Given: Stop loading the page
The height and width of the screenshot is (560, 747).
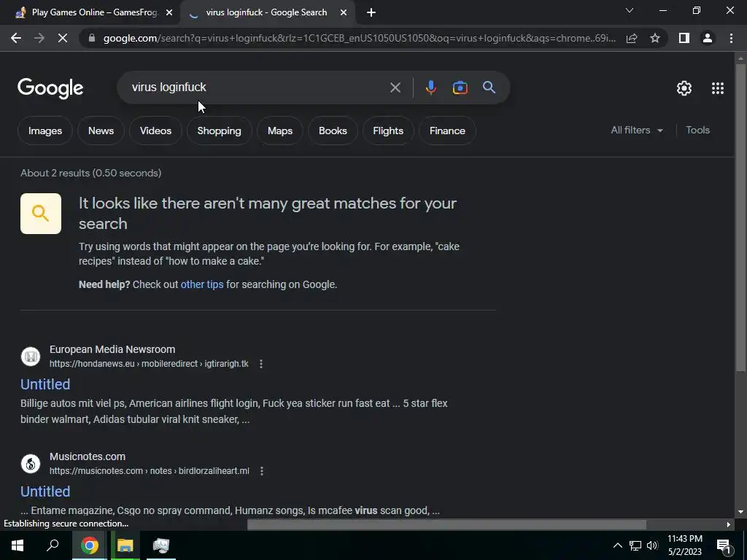Looking at the screenshot, I should pos(63,38).
